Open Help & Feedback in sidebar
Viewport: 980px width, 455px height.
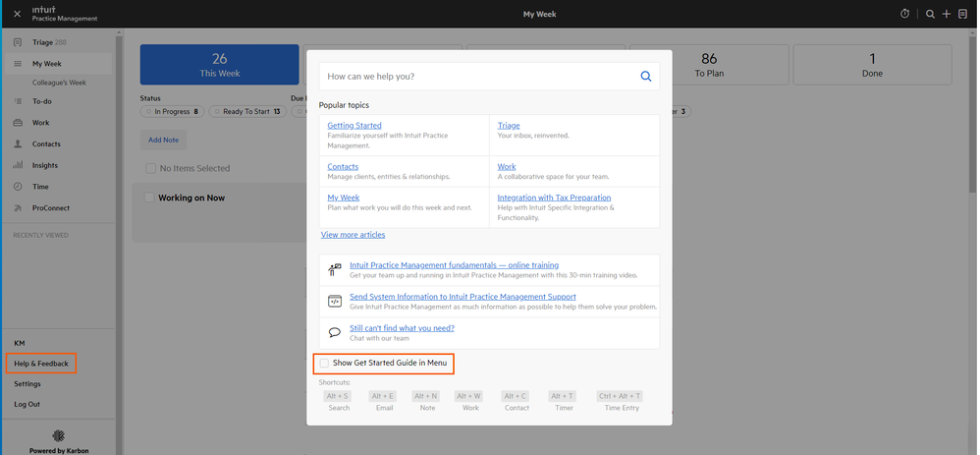tap(41, 364)
